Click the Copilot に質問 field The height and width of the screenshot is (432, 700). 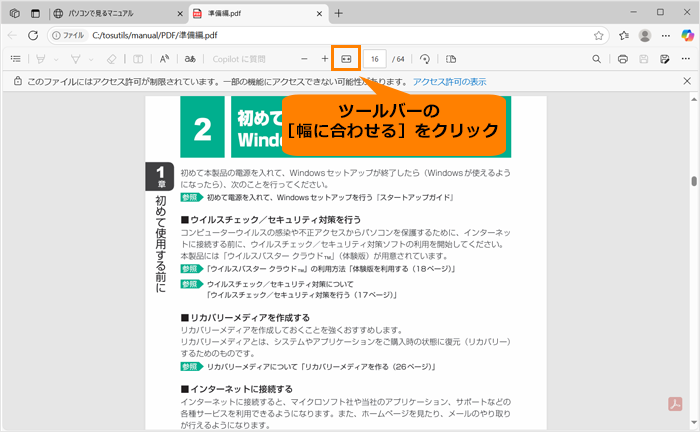[x=239, y=59]
